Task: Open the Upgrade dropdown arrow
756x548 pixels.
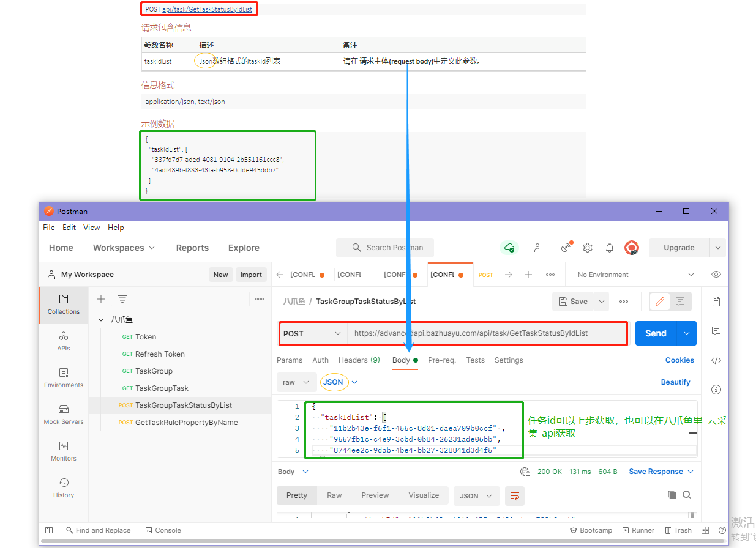Action: pos(717,248)
